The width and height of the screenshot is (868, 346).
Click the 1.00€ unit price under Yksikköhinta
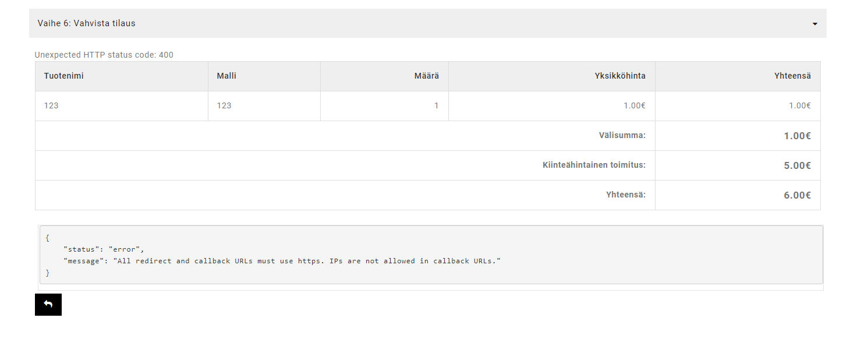635,105
